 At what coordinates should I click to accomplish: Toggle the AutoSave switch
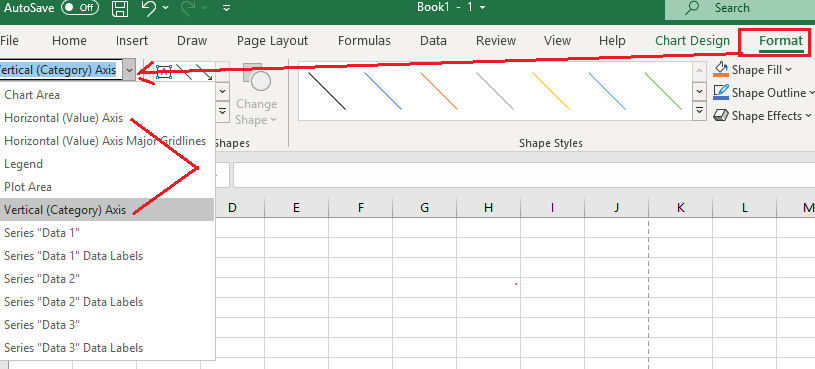(x=80, y=8)
